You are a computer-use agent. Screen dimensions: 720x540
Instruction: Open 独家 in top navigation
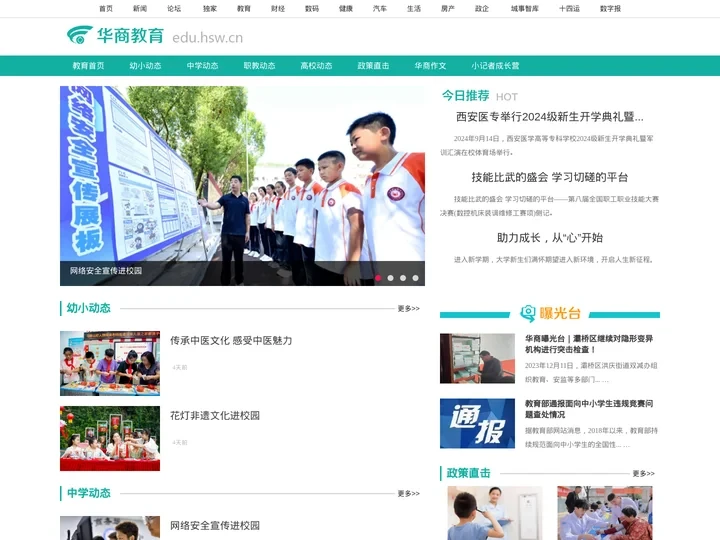click(x=210, y=9)
